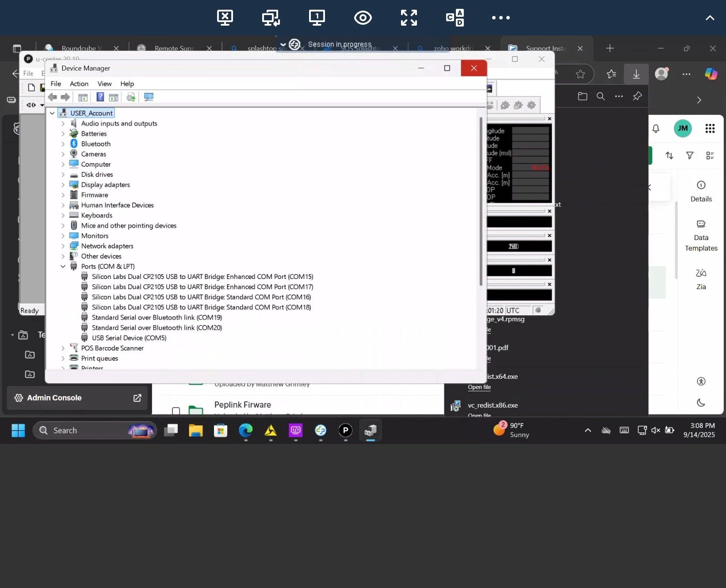Screen dimensions: 726x588
Task: Open the Downloads icon in Edge toolbar
Action: click(x=636, y=74)
